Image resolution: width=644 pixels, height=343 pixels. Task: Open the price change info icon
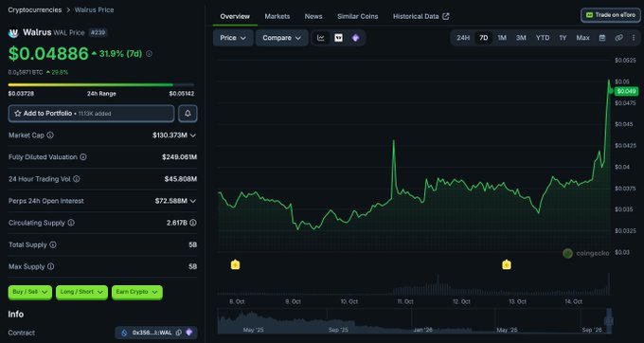click(149, 54)
